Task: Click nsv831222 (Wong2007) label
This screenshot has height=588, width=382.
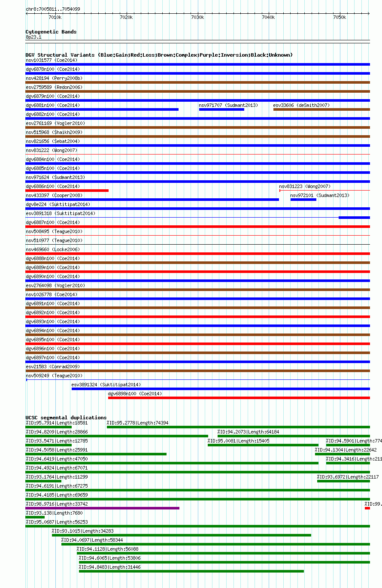Action: point(52,150)
